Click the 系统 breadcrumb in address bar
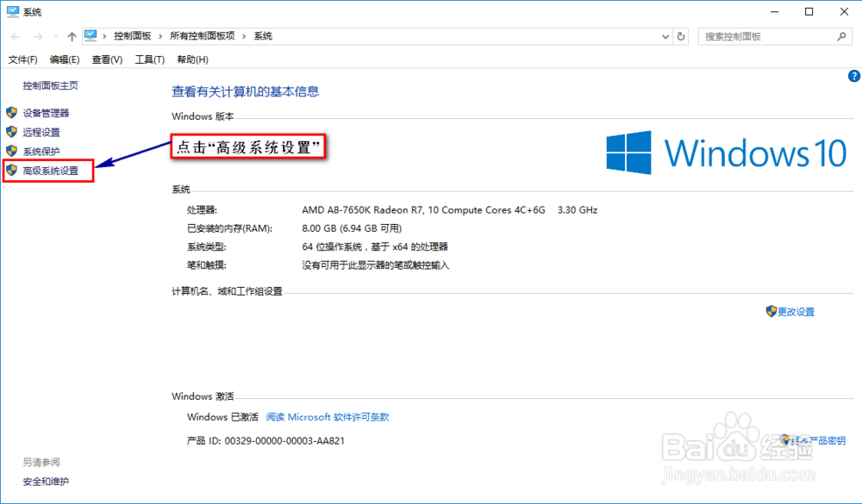This screenshot has height=504, width=862. [263, 35]
